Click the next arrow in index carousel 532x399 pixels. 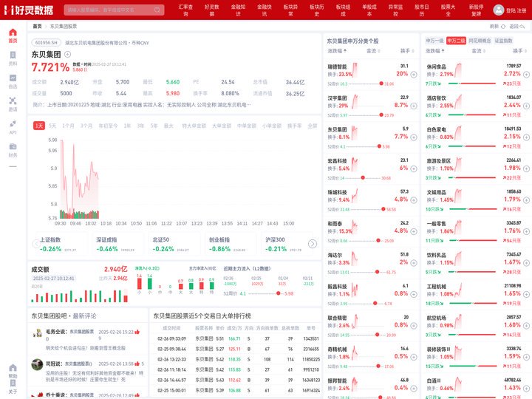[312, 244]
